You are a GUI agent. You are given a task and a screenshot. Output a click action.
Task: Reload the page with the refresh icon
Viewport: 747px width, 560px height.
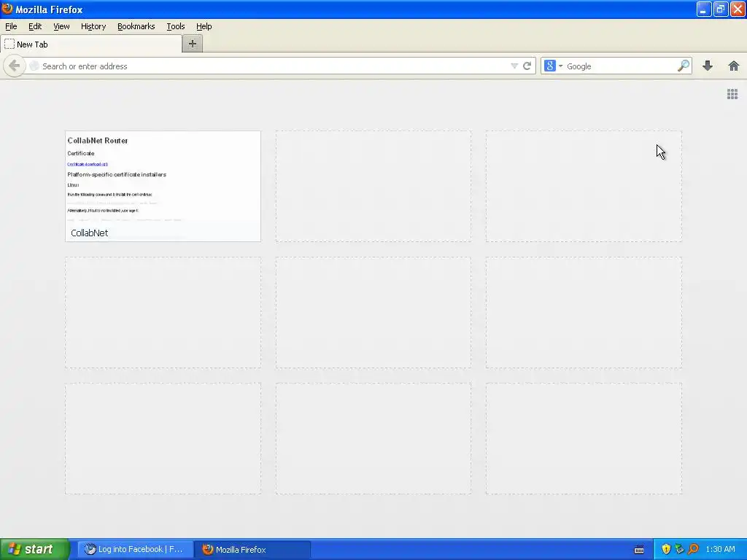[527, 66]
